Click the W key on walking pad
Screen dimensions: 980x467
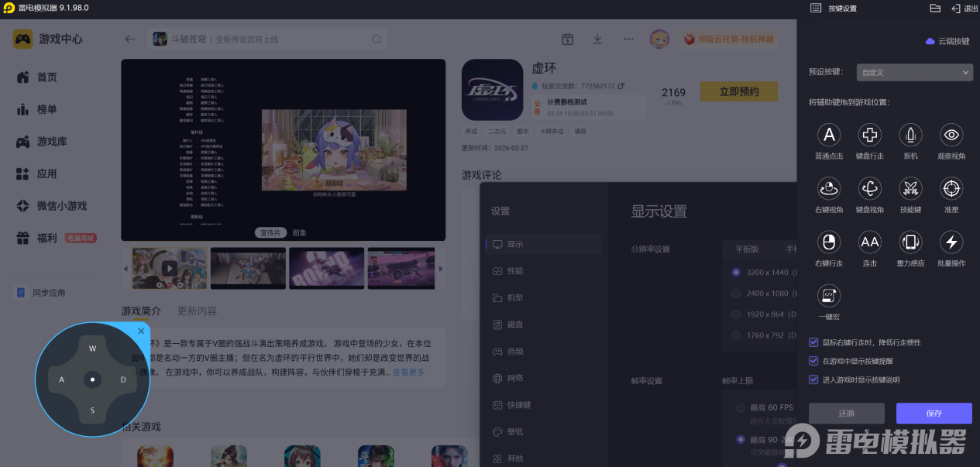coord(92,349)
